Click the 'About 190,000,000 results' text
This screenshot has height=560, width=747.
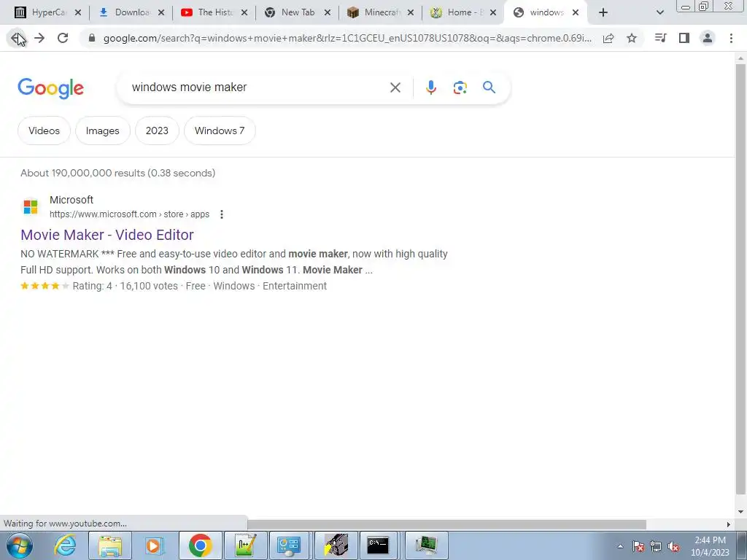(x=117, y=173)
